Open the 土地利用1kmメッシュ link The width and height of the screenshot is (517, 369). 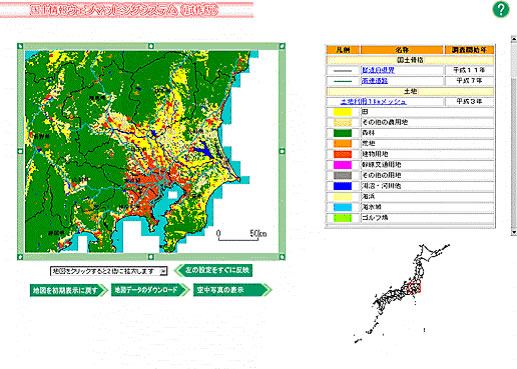click(x=373, y=102)
